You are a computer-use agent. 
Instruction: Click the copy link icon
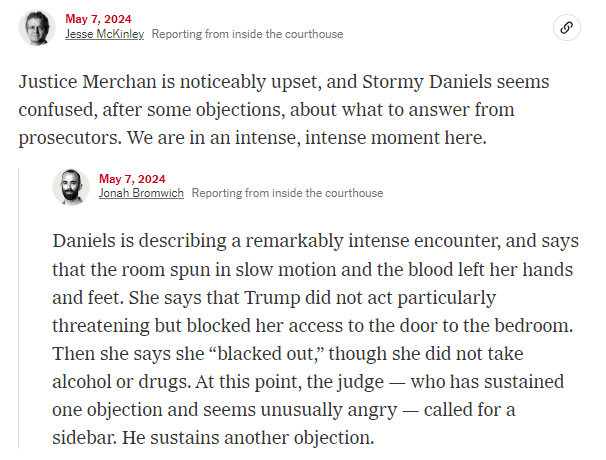(x=567, y=27)
